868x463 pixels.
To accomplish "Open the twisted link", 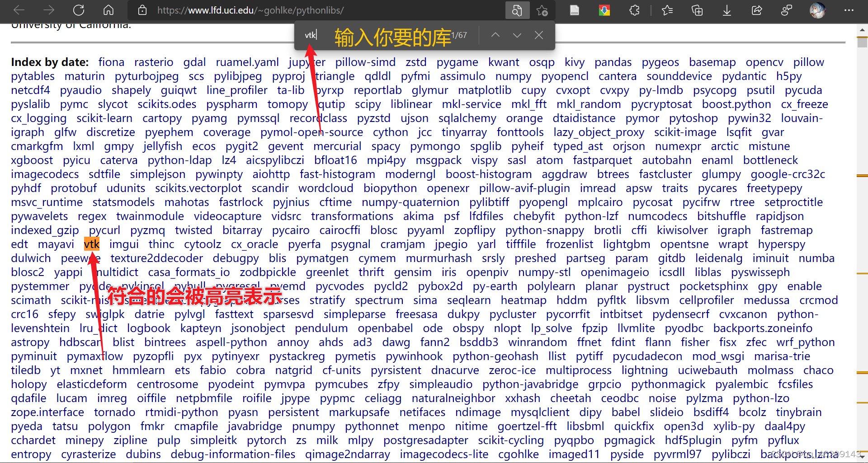I will pos(193,230).
